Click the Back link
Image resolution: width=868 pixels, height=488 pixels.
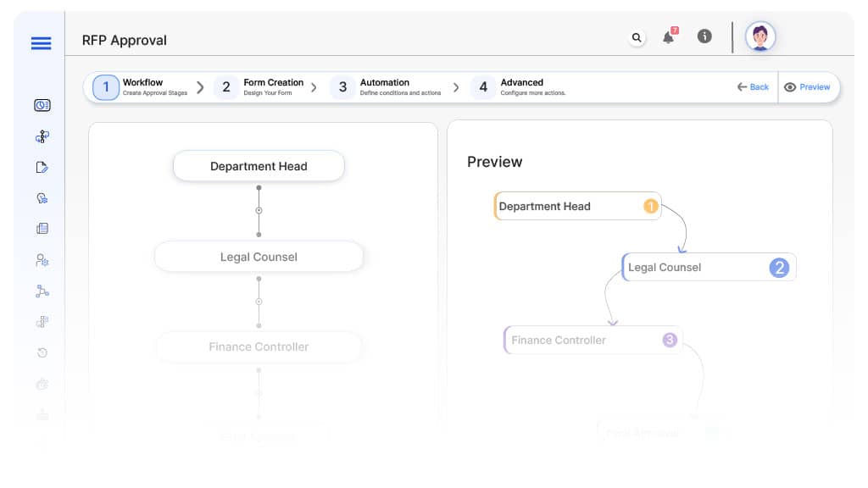click(x=753, y=87)
